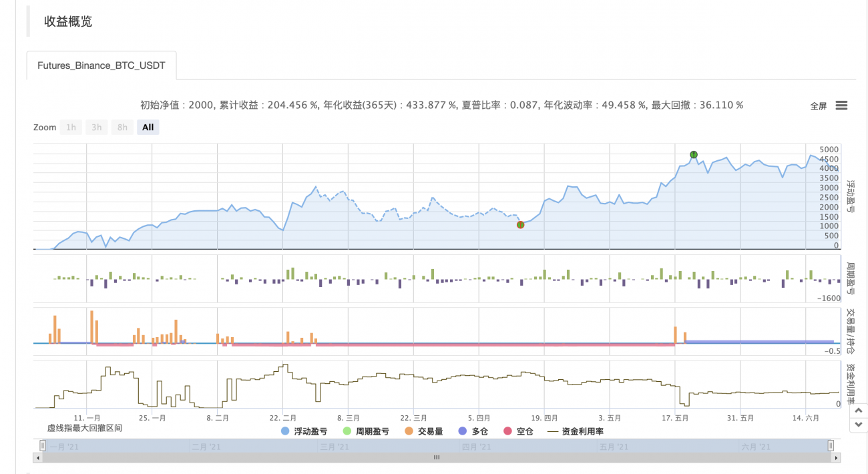Screen dimensions: 868x474
Task: Click the All zoom range button
Action: [x=148, y=127]
